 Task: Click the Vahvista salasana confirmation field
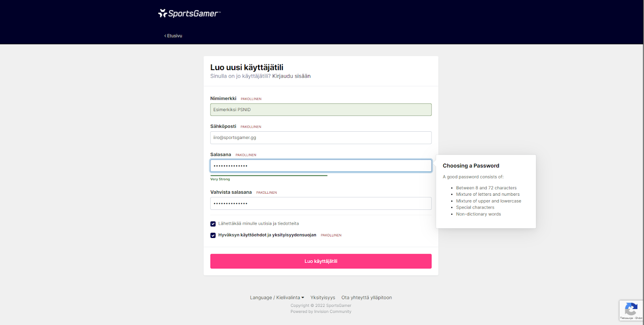(x=320, y=203)
